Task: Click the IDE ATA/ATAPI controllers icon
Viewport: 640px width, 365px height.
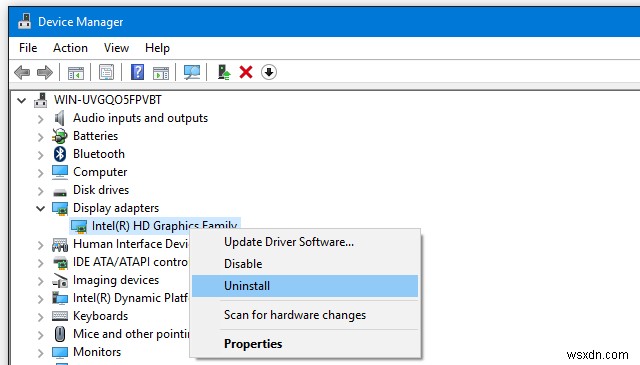Action: click(x=60, y=262)
